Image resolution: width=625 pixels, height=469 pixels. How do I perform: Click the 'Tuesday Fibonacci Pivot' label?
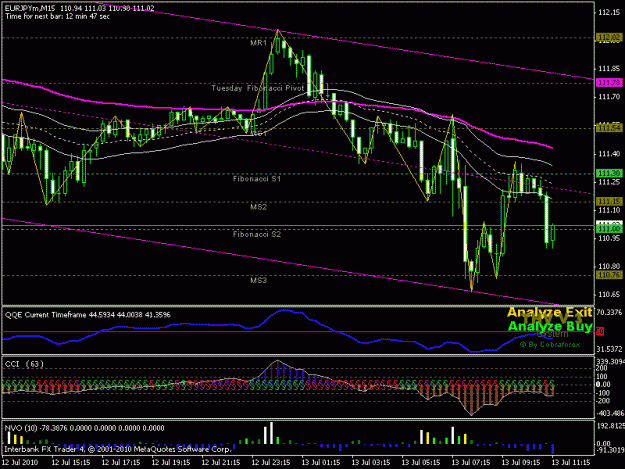click(257, 88)
